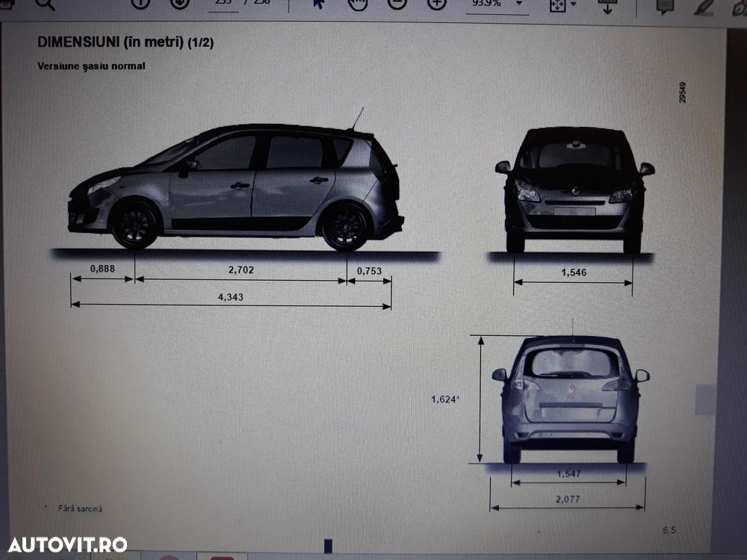747x560 pixels.
Task: Click the fit page view icon
Action: click(x=557, y=4)
